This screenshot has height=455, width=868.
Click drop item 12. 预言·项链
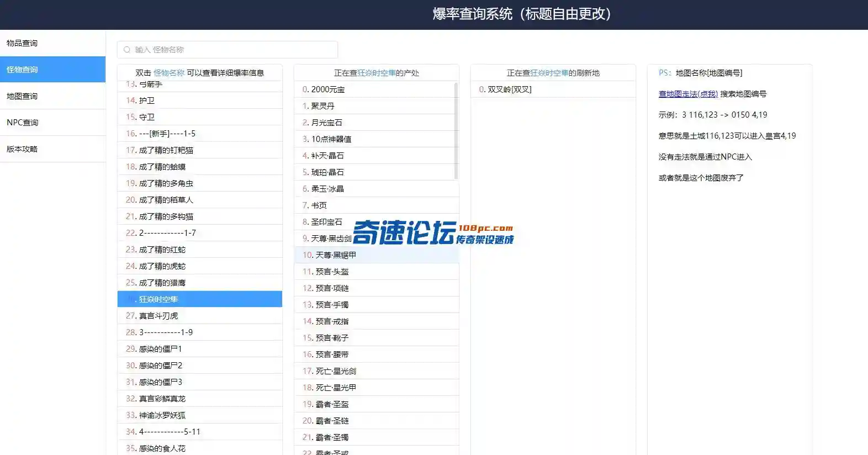(x=377, y=288)
